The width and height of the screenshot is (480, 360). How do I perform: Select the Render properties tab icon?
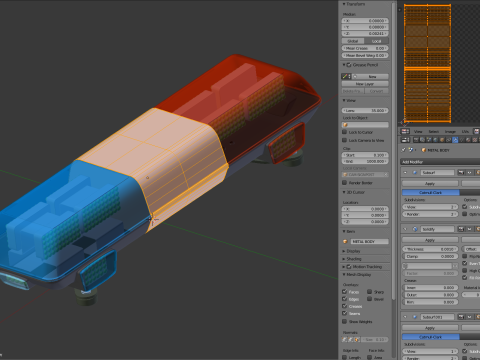click(416, 140)
